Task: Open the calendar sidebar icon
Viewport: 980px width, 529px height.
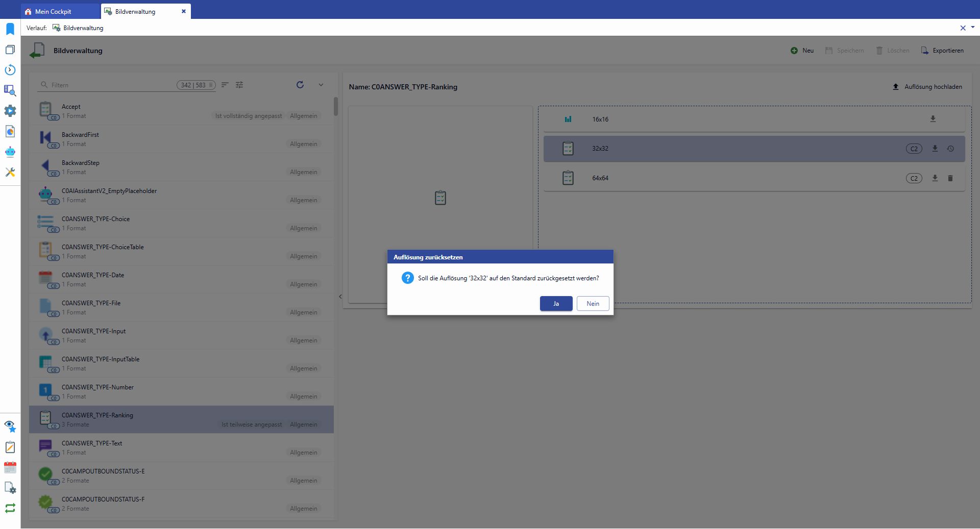Action: point(10,467)
